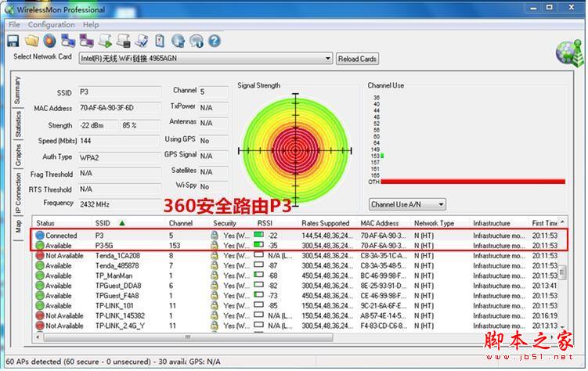Click the document with blue checkmark icon
This screenshot has width=588, height=371.
click(142, 41)
